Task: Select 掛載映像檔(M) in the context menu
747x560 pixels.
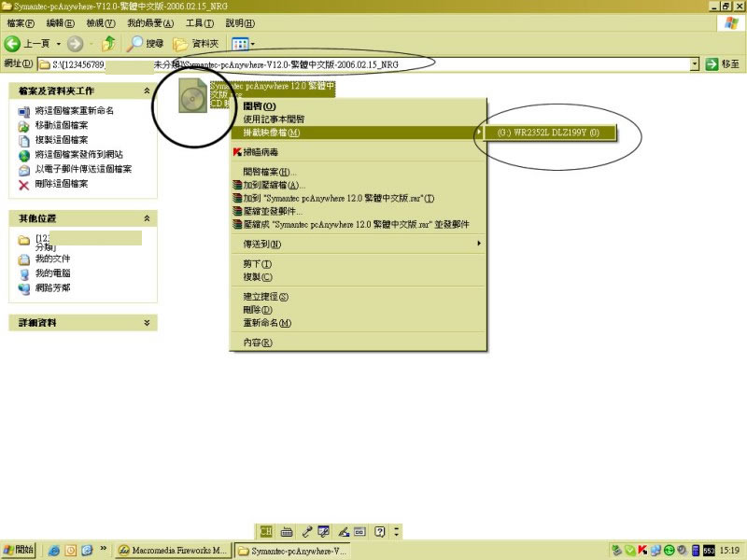Action: (x=359, y=133)
